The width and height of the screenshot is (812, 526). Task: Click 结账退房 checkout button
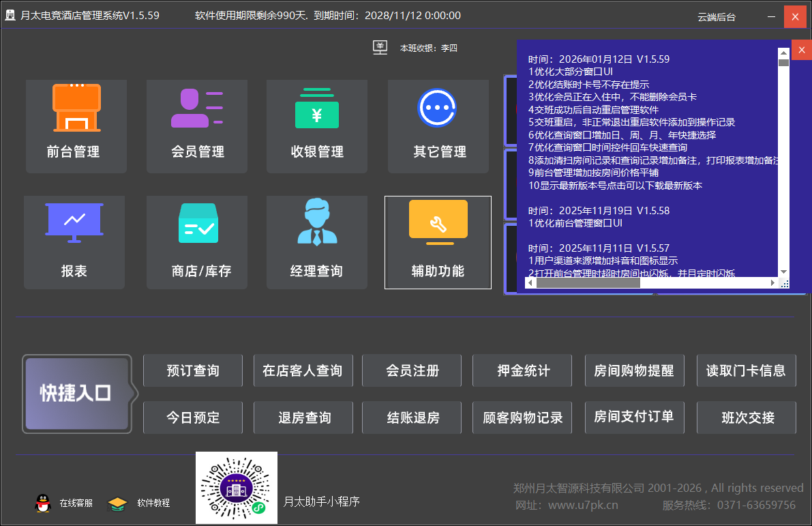412,418
